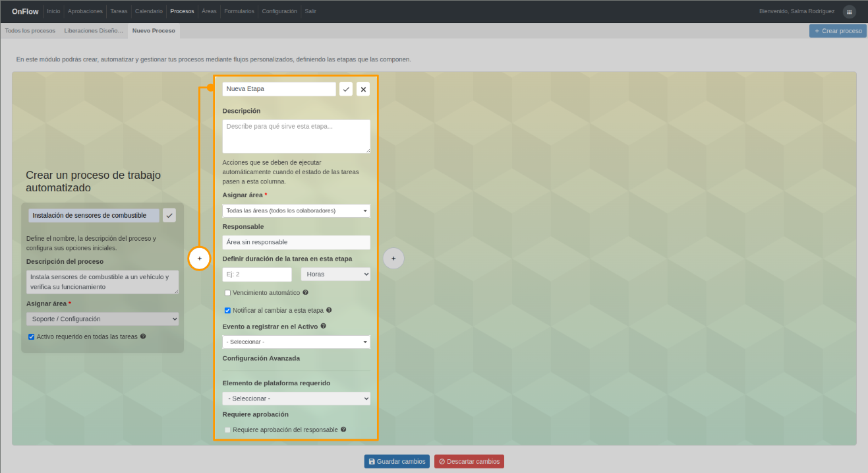Screen dimensions: 868x473
Task: Open the Soporte / Configuración area dropdown
Action: 102,319
